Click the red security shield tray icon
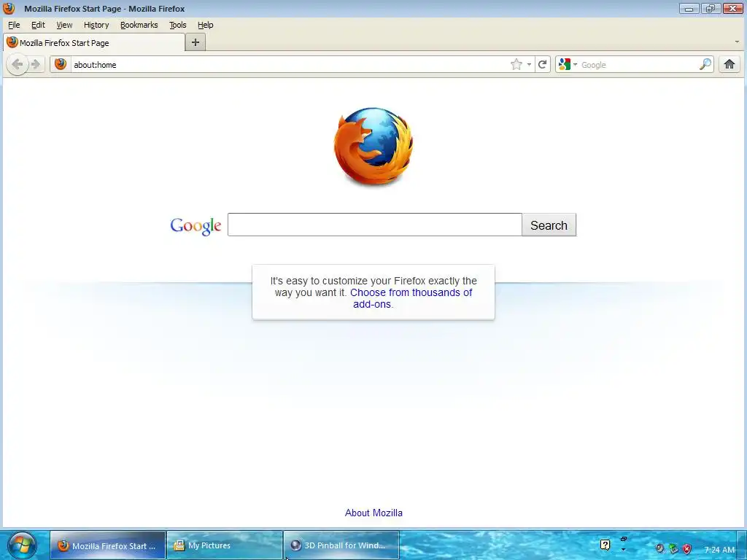The height and width of the screenshot is (560, 747). [687, 548]
